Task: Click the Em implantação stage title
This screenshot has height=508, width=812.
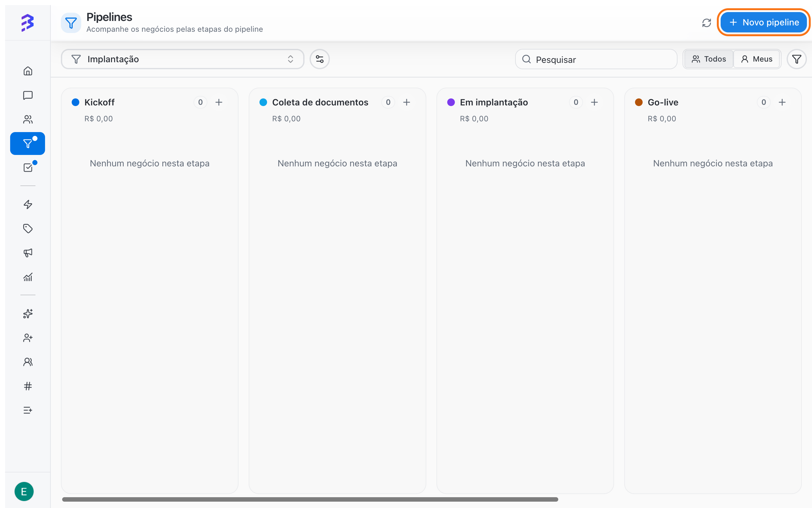Action: tap(494, 102)
